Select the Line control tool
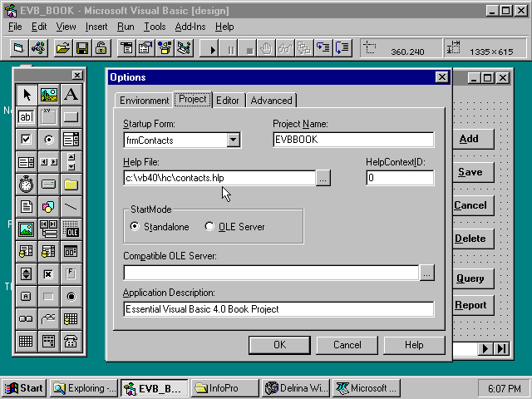The width and height of the screenshot is (532, 399). [71, 206]
